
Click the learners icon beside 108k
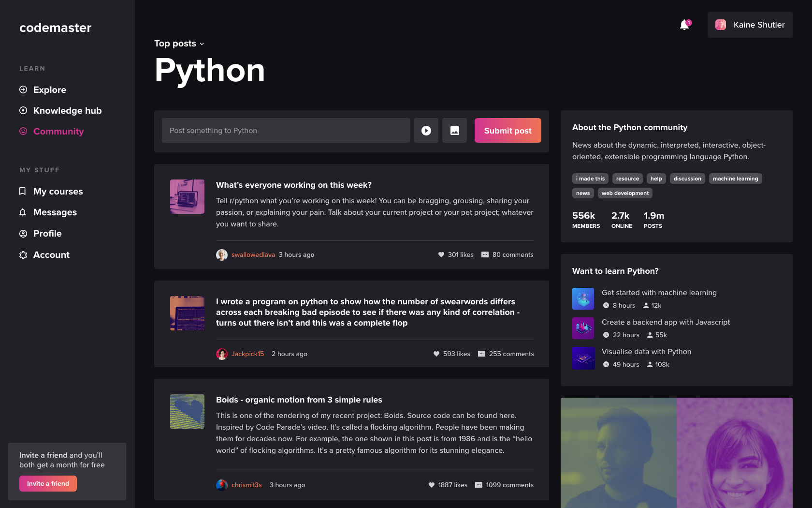coord(650,364)
